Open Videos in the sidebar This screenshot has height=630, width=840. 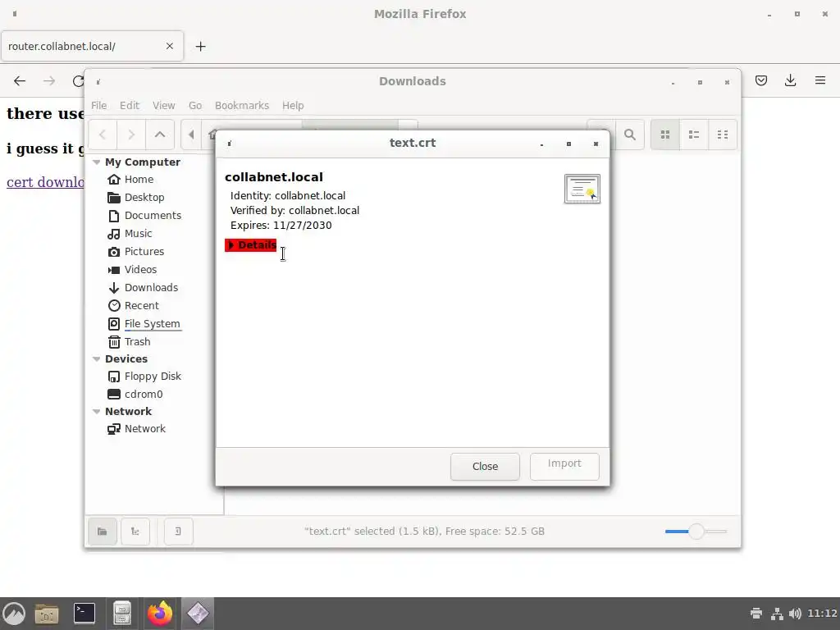[x=140, y=269]
